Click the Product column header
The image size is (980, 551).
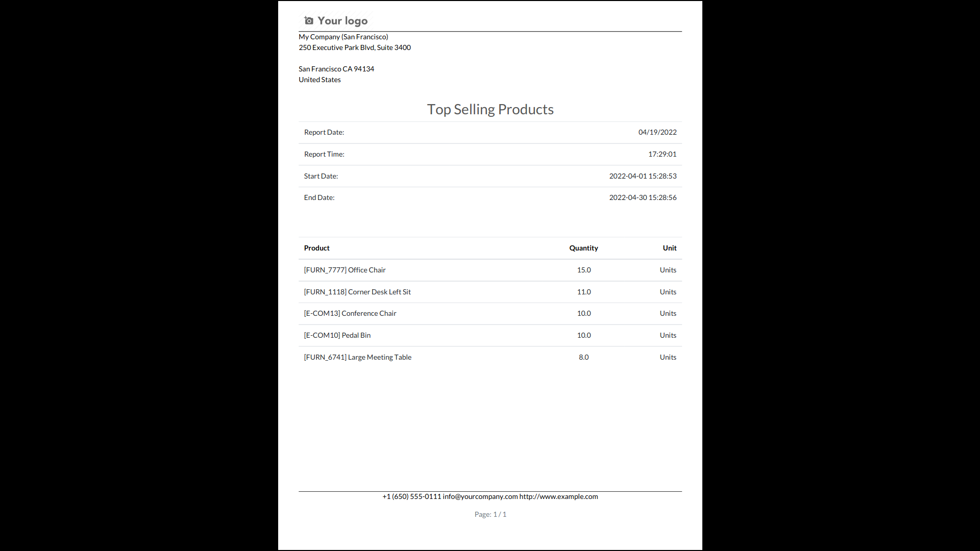point(316,248)
